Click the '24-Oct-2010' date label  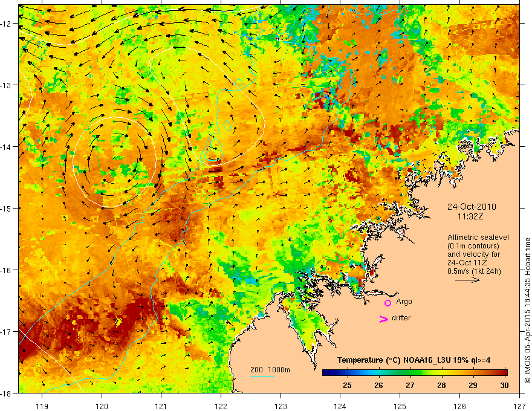click(472, 207)
